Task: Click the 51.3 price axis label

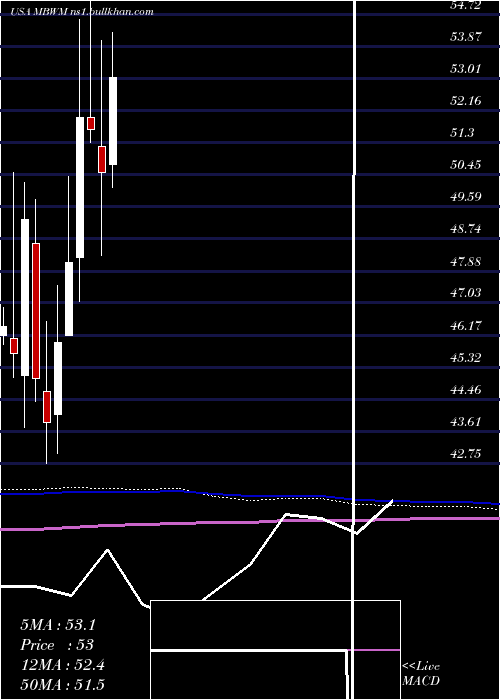Action: [x=462, y=133]
